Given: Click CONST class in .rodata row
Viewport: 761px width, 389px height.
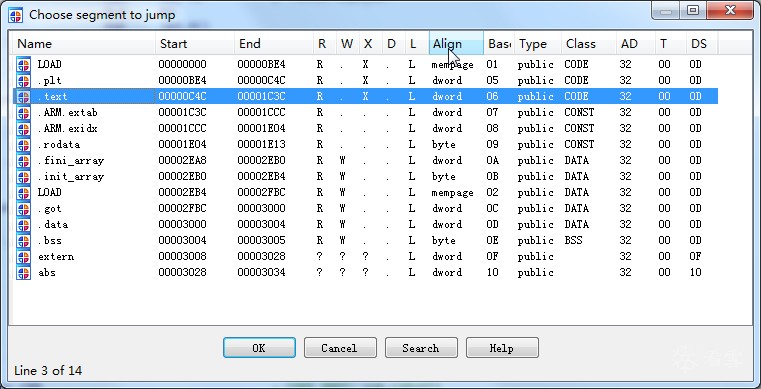Looking at the screenshot, I should (x=579, y=145).
